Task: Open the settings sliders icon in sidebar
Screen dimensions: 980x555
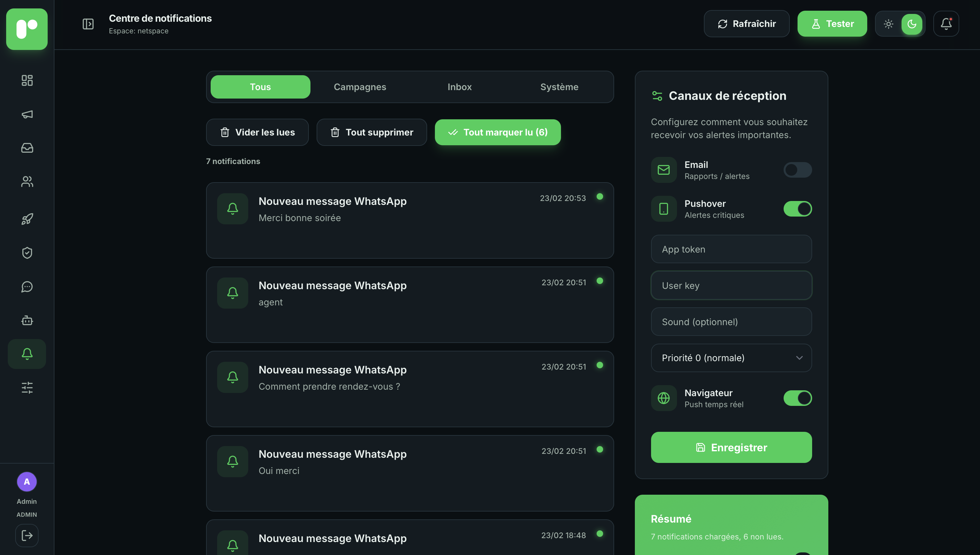Action: [x=27, y=388]
